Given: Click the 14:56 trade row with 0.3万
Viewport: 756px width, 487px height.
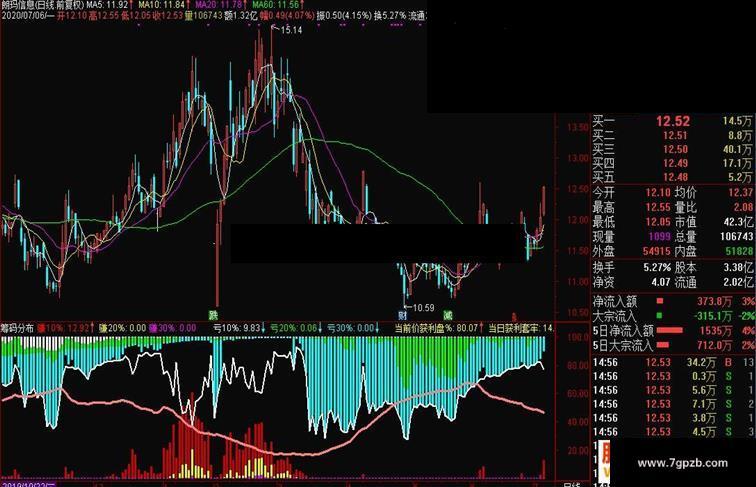Looking at the screenshot, I should pos(673,376).
